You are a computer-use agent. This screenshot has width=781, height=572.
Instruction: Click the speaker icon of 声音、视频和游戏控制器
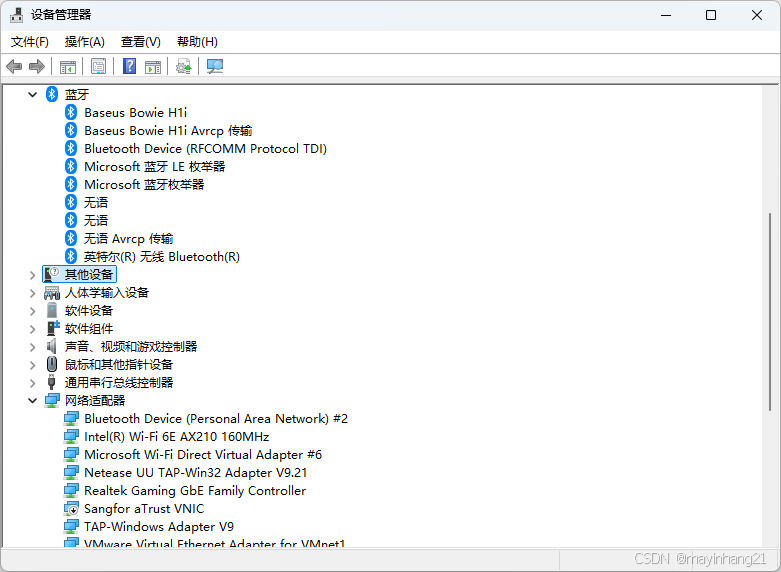(52, 346)
